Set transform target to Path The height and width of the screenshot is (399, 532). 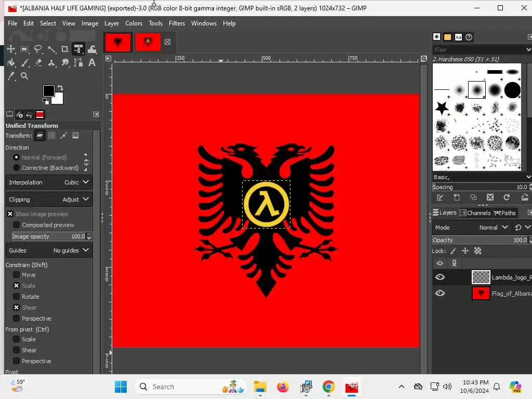(63, 136)
